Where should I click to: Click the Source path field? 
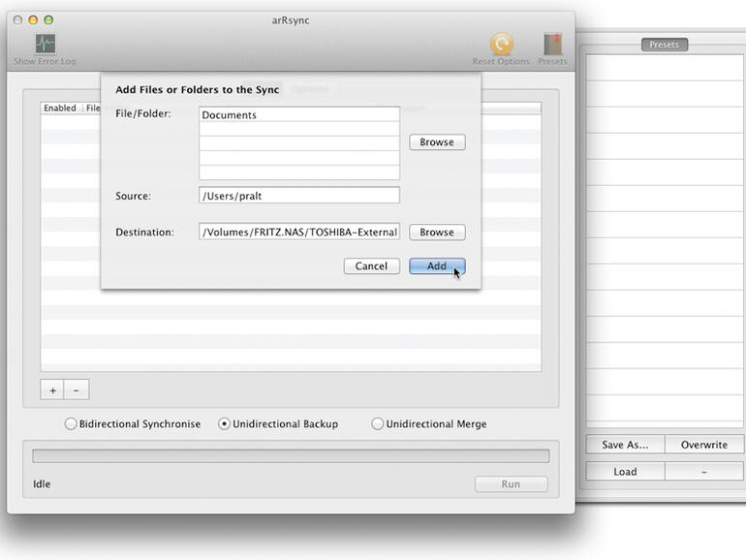tap(298, 196)
